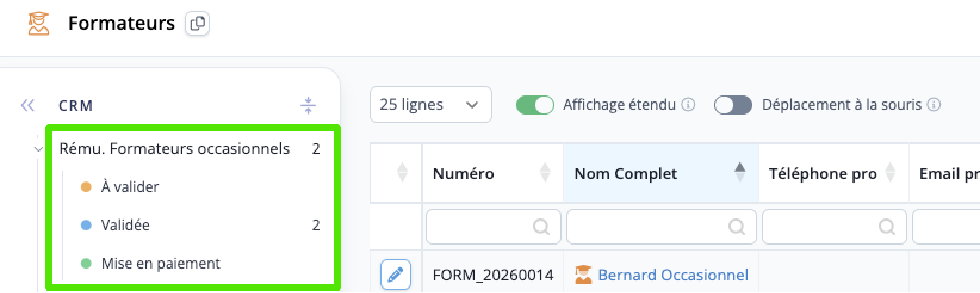980x293 pixels.
Task: Click the copy icon next to Formateurs title
Action: 197,24
